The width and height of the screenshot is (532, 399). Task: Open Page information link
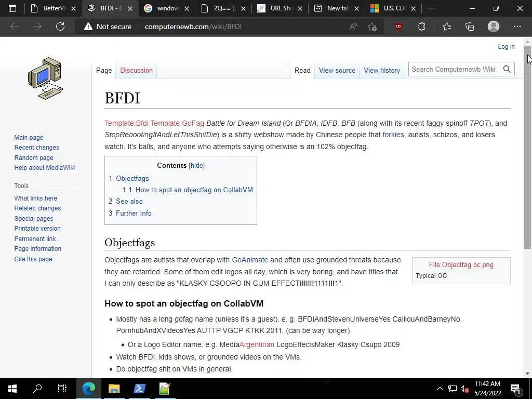(37, 249)
